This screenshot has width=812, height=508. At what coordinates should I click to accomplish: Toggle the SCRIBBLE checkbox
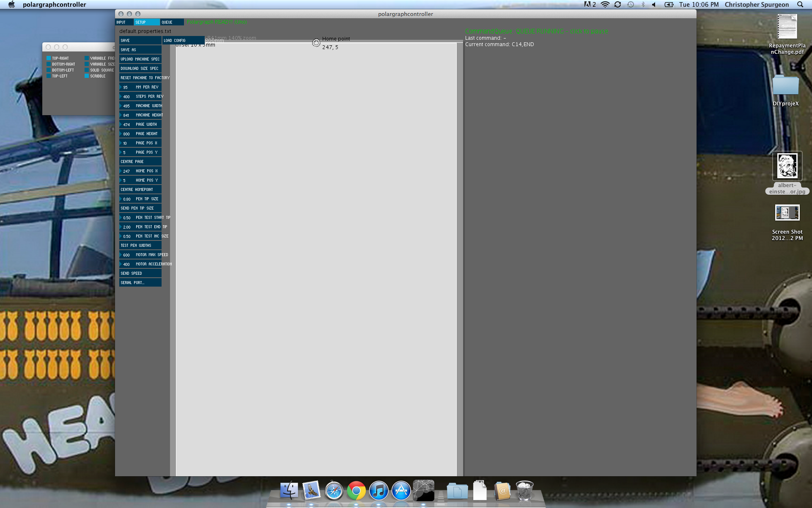(87, 76)
